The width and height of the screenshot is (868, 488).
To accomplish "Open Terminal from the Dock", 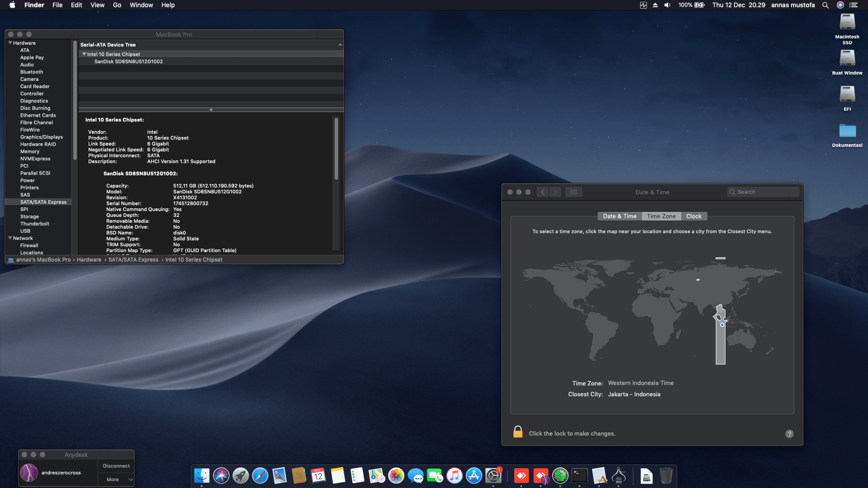I will (580, 476).
